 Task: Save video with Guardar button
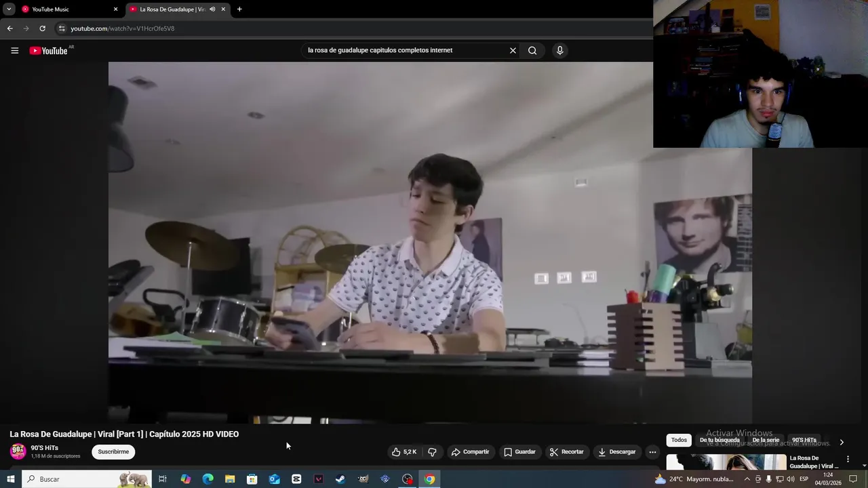519,452
